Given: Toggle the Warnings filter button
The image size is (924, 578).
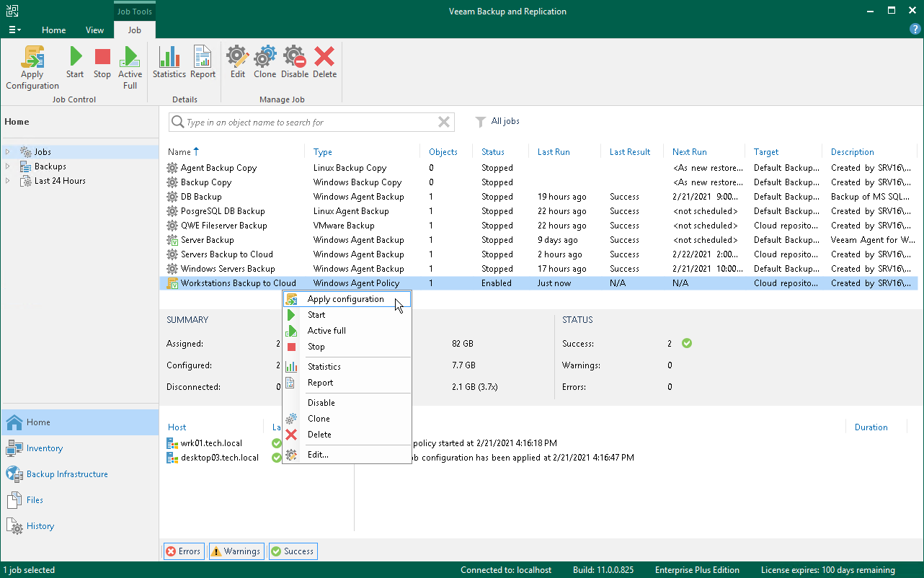Looking at the screenshot, I should tap(236, 551).
